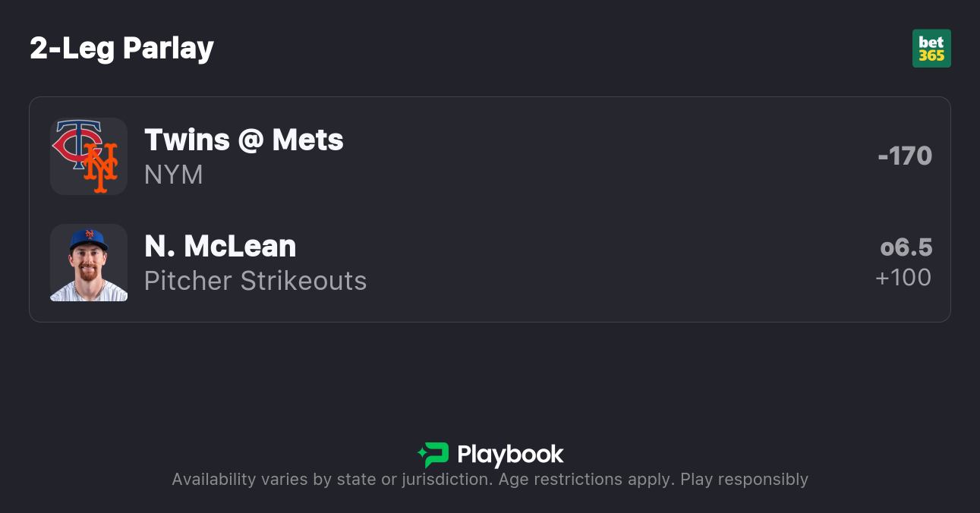The width and height of the screenshot is (980, 513).
Task: Click the +100 odds value
Action: pyautogui.click(x=903, y=277)
